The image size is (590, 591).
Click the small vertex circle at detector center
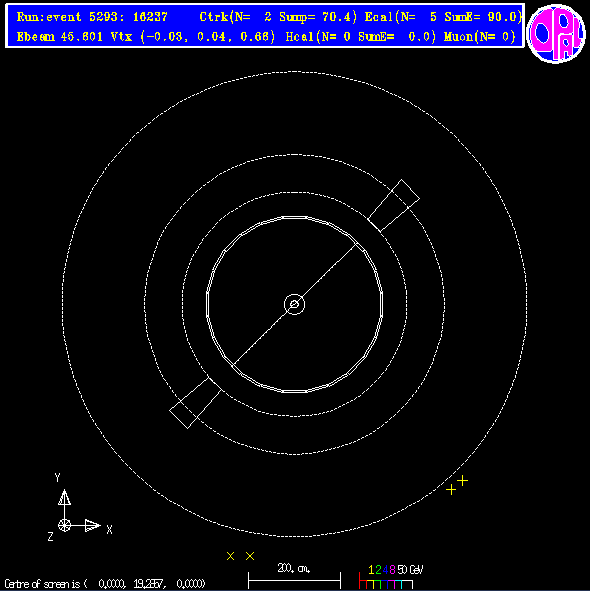pyautogui.click(x=294, y=304)
